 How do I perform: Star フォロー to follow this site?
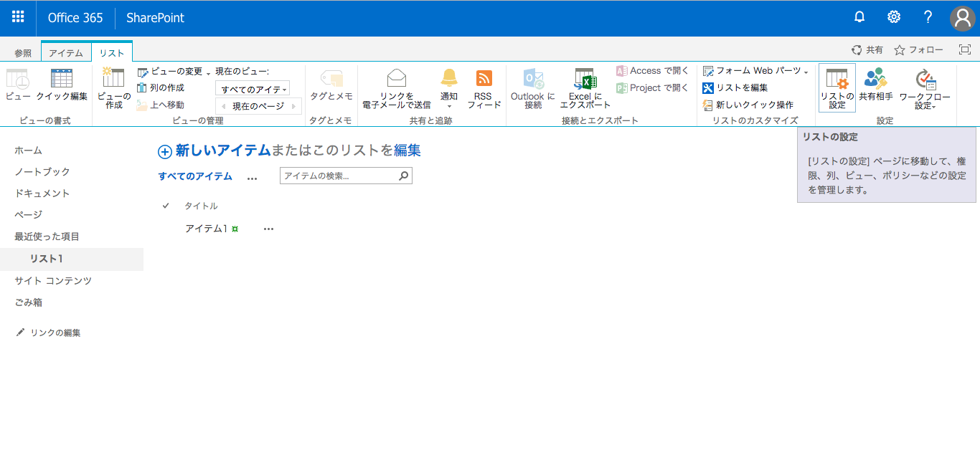tap(899, 49)
